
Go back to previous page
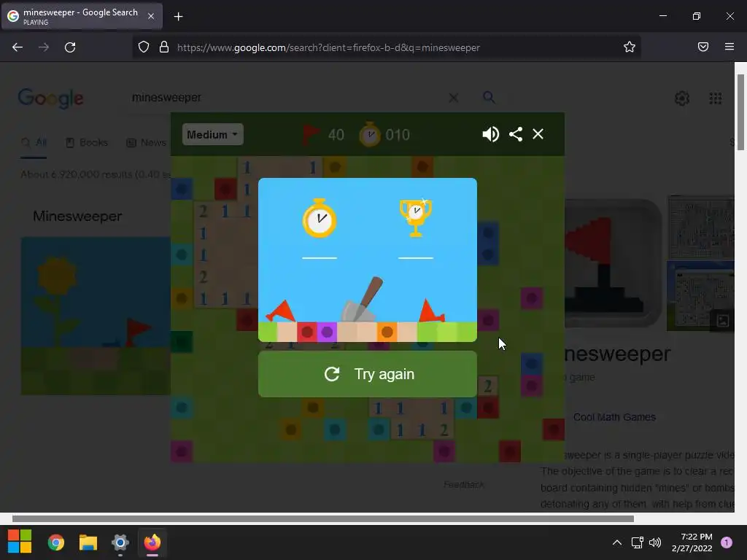tap(18, 47)
